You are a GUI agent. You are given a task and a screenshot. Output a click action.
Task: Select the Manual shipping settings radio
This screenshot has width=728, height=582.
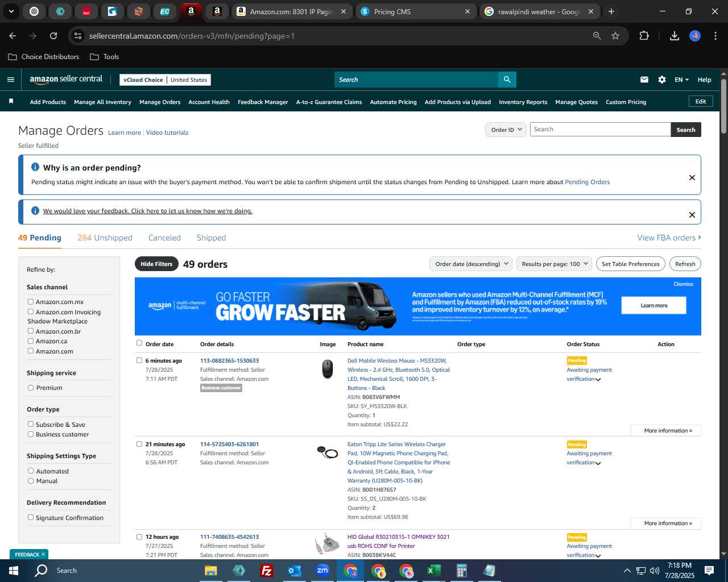click(31, 481)
